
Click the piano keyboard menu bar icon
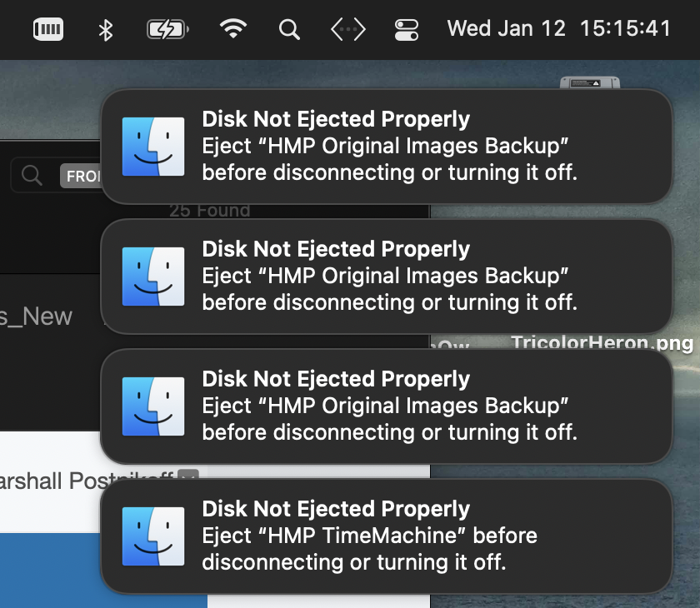tap(47, 29)
